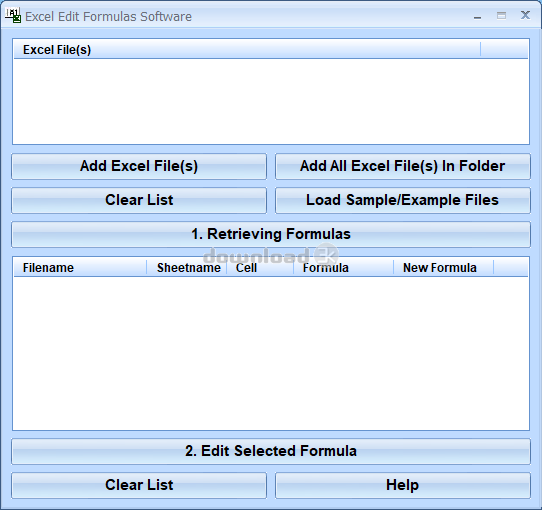Screen dimensions: 542x510
Task: Click the application icon in title bar
Action: (13, 16)
